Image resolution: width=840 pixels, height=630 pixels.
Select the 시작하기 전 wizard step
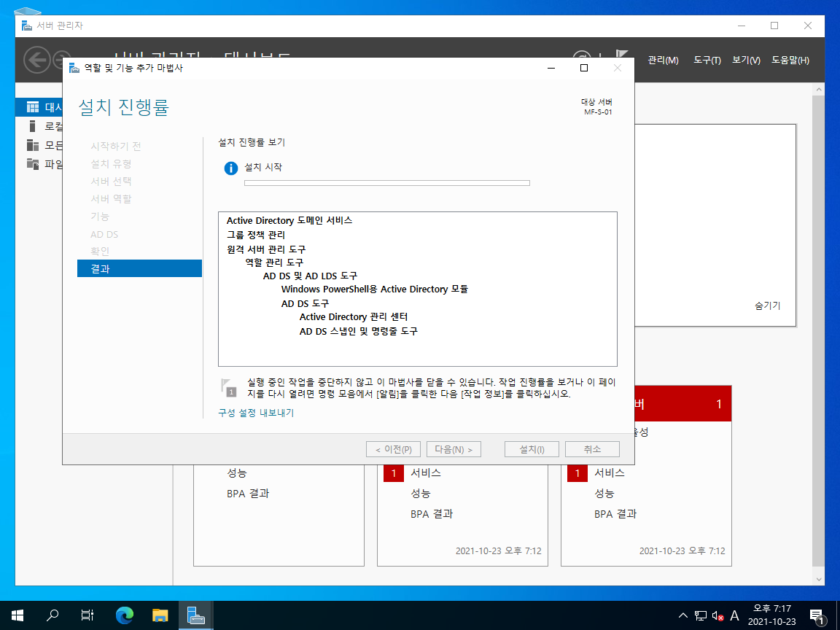(x=116, y=146)
